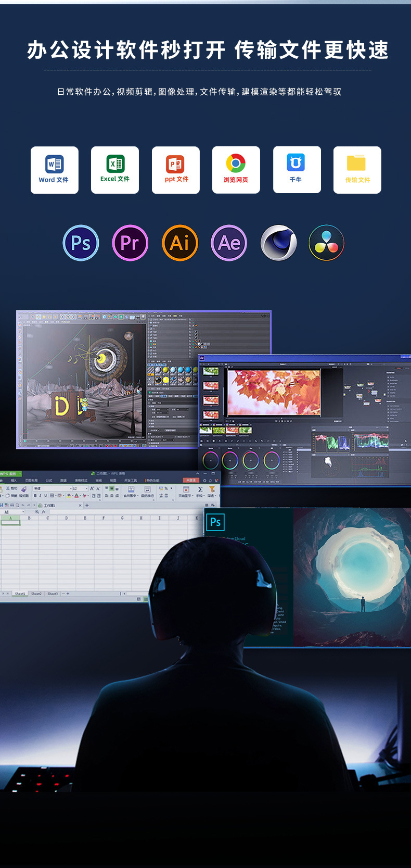Adjust the Gamma color wheel in DaVinci Resolve
411x868 pixels.
click(230, 460)
